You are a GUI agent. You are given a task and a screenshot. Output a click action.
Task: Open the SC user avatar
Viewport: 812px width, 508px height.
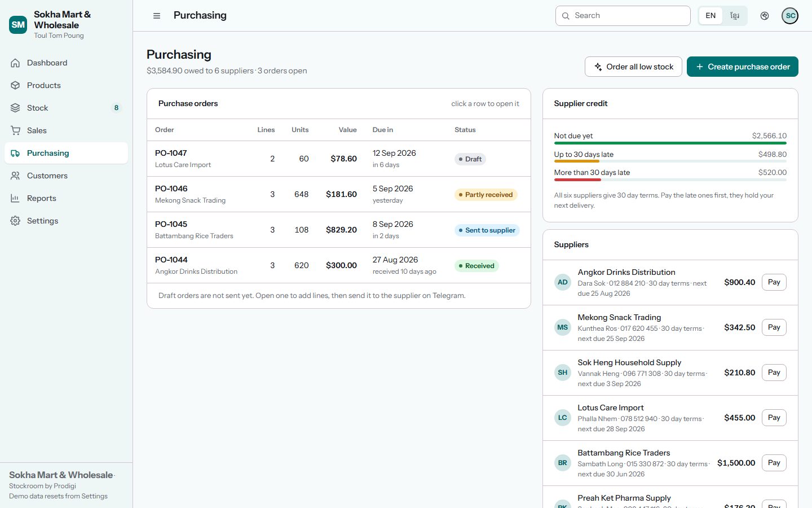coord(790,16)
